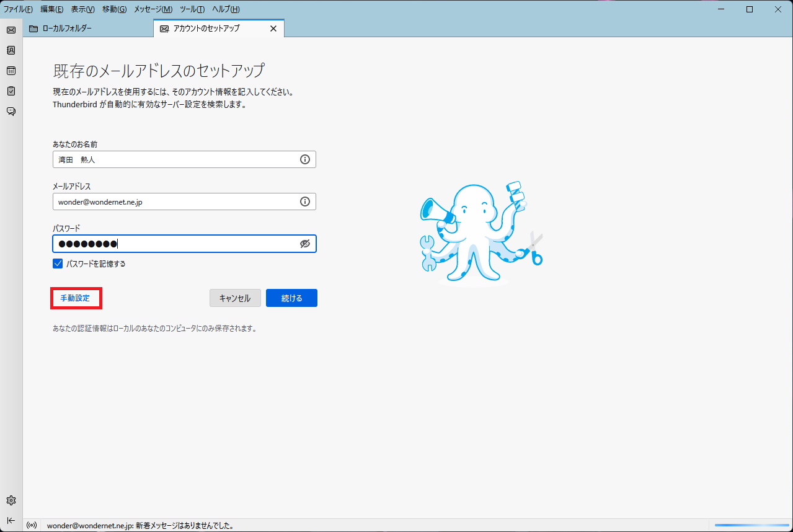Open the ツール menu
The width and height of the screenshot is (793, 532).
point(192,9)
